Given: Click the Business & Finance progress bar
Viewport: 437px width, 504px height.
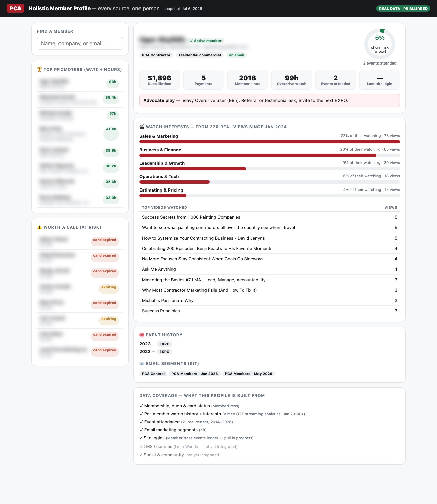Looking at the screenshot, I should tap(270, 155).
